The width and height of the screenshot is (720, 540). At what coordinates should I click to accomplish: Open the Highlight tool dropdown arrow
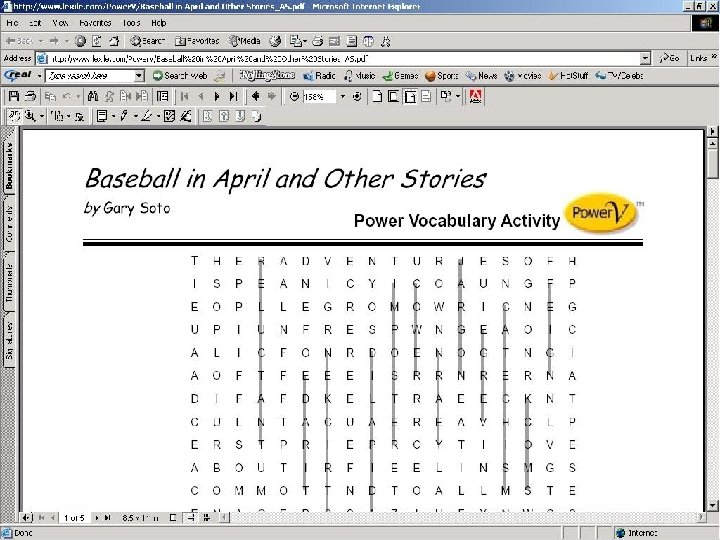(x=158, y=116)
